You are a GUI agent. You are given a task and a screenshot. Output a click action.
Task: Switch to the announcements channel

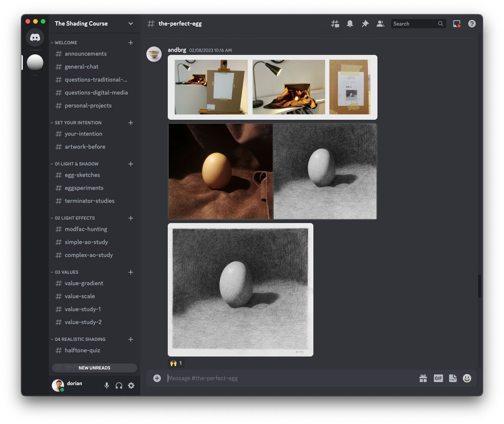[x=85, y=54]
